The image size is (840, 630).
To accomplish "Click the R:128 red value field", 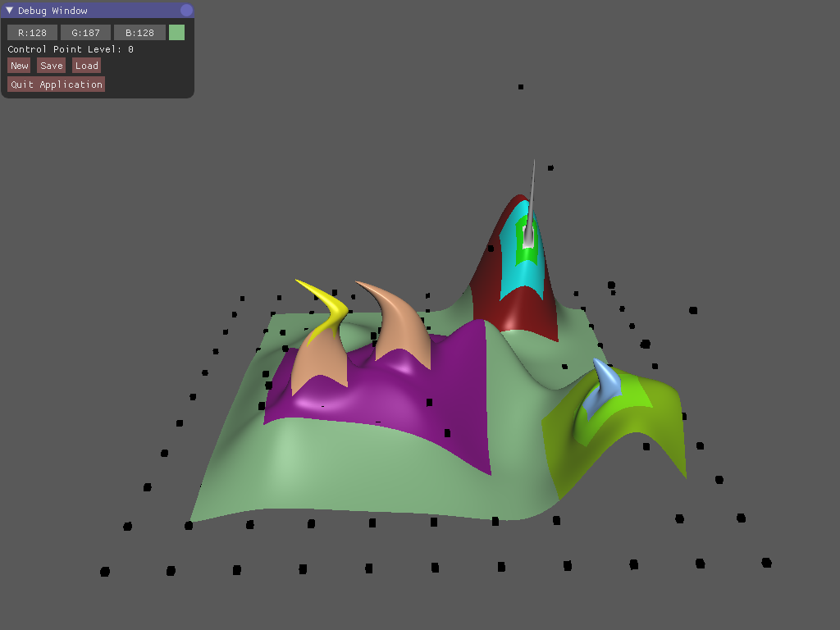I will point(33,33).
